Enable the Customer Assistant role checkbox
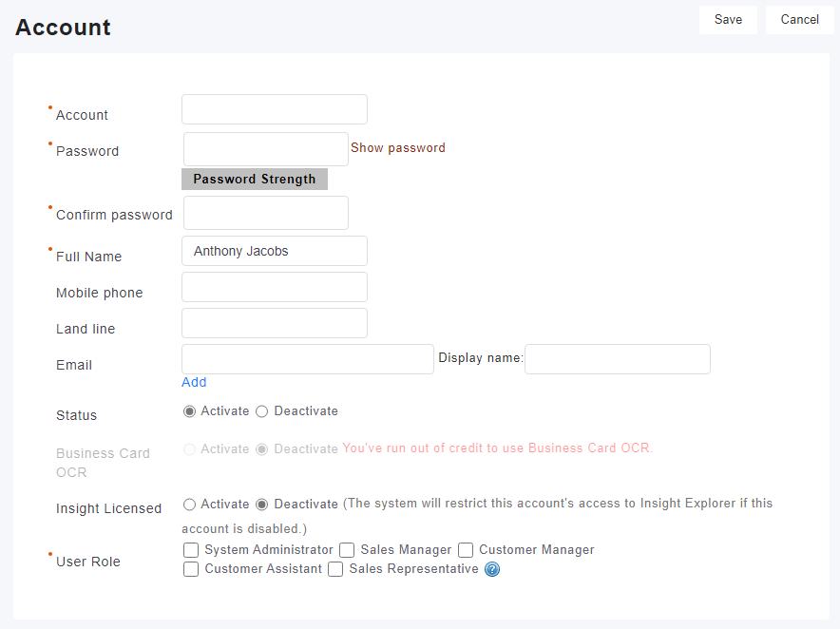The image size is (840, 629). (x=191, y=569)
